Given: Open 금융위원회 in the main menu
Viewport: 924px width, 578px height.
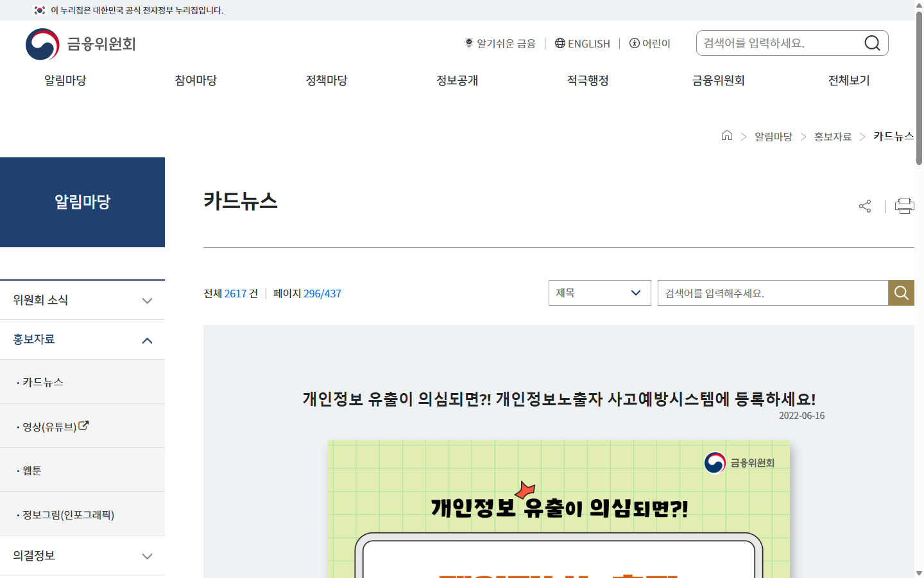Looking at the screenshot, I should click(719, 80).
